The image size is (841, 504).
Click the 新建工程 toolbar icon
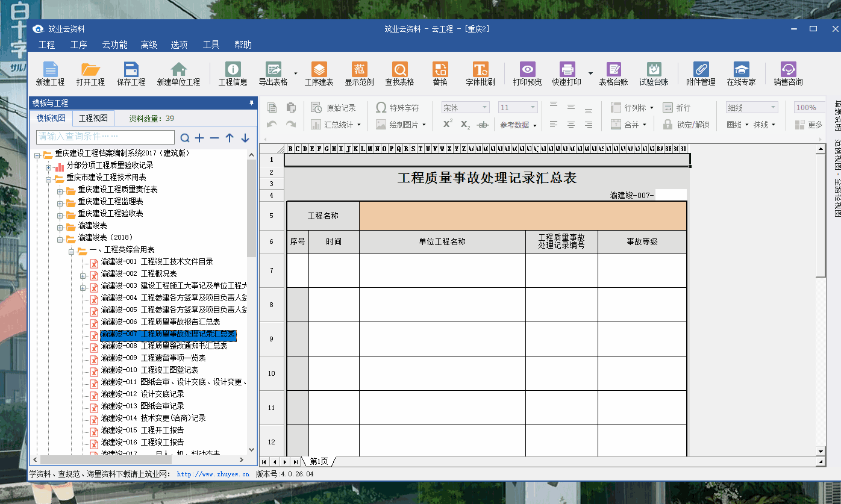coord(50,70)
